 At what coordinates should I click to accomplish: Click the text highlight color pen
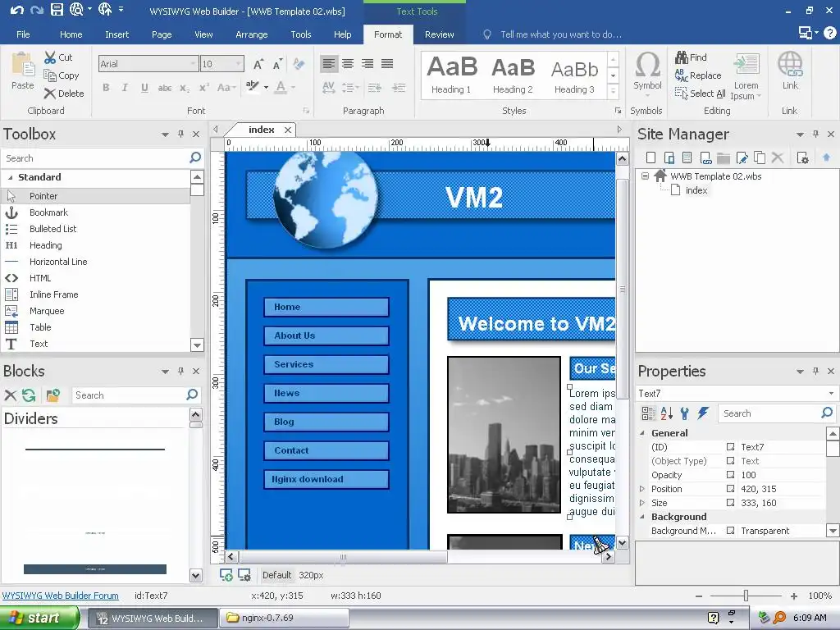[252, 86]
